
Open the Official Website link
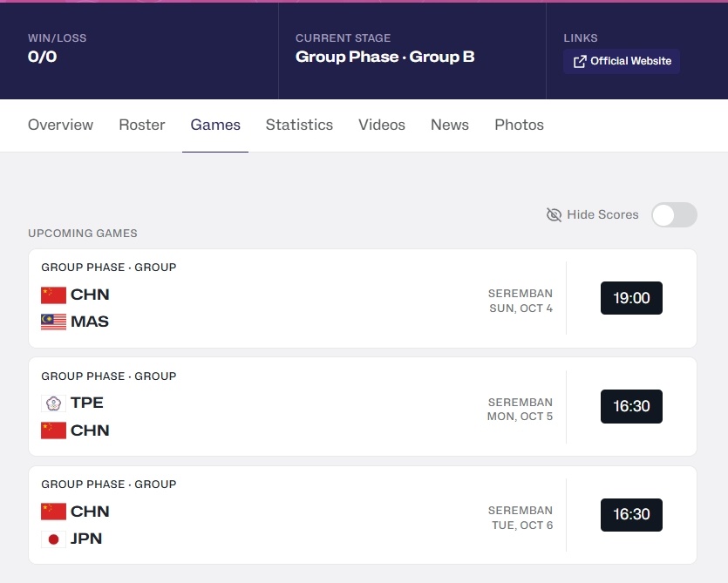(x=622, y=61)
